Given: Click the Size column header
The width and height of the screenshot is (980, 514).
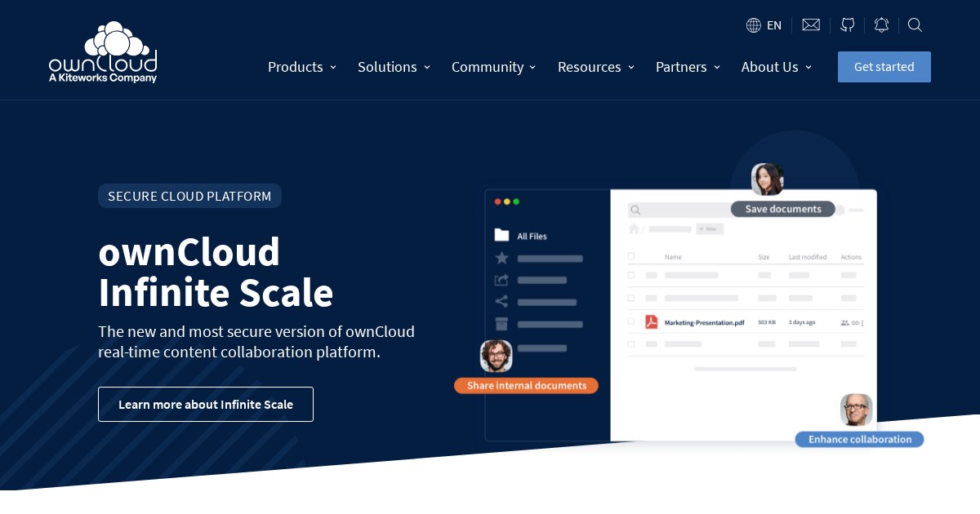Looking at the screenshot, I should point(764,257).
